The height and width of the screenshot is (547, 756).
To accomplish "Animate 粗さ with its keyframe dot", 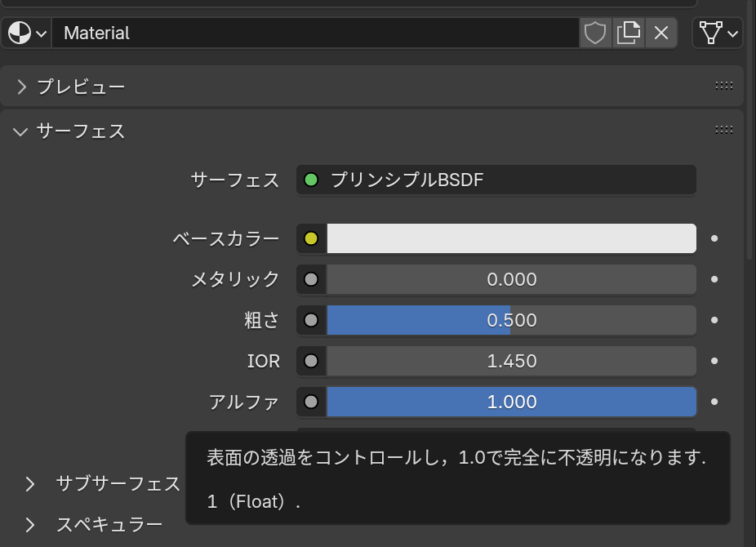I will (714, 320).
